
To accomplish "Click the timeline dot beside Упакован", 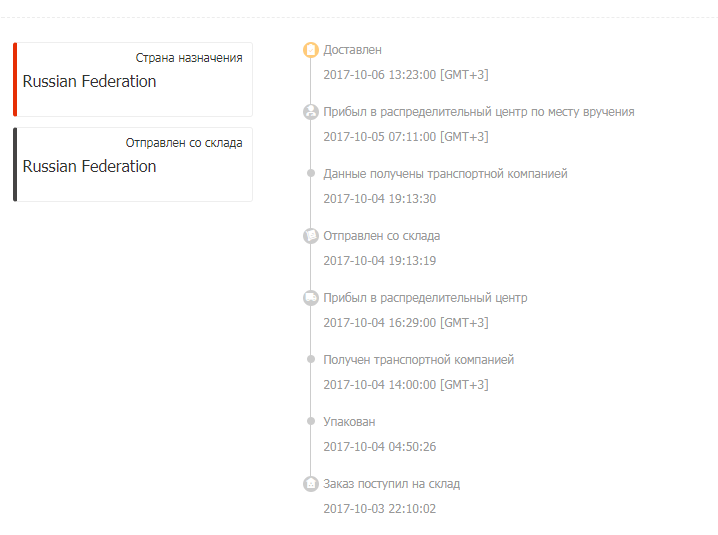I will point(311,421).
